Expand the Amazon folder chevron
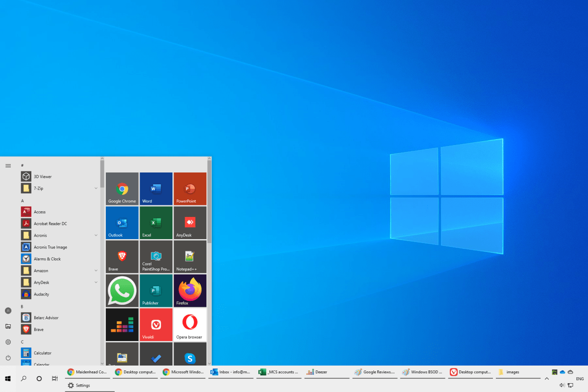 (96, 270)
